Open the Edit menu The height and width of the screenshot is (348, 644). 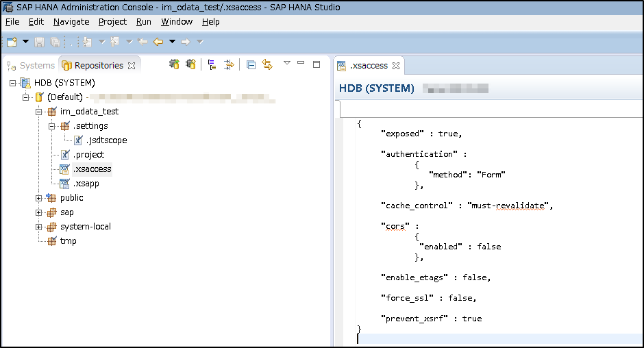tap(36, 22)
